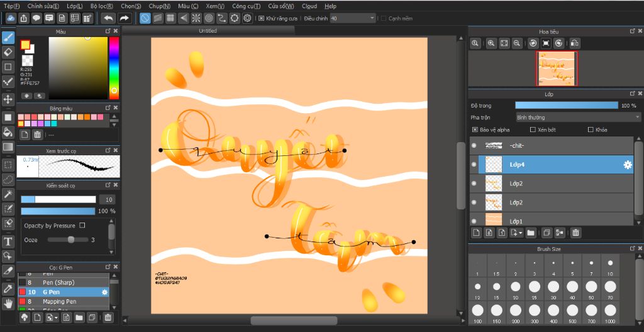The image size is (644, 332).
Task: Pick the cyan swatch in Bảng màu
Action: pyautogui.click(x=54, y=123)
